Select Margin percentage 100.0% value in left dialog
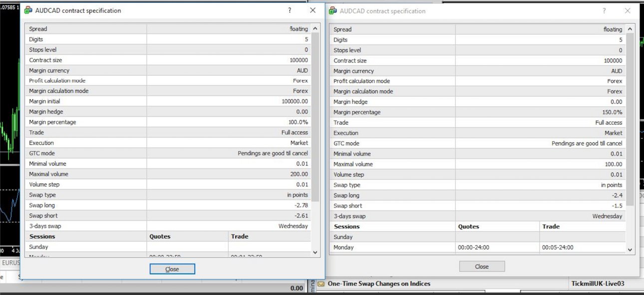 coord(298,122)
